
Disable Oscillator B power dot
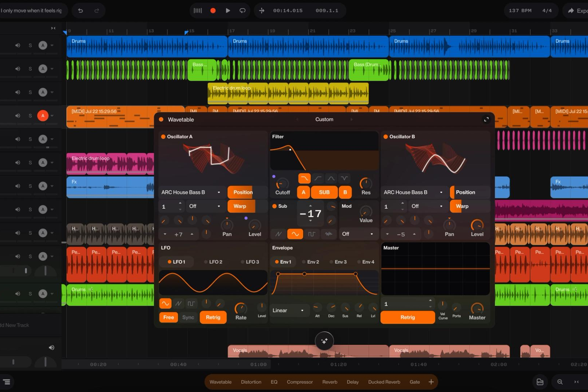tap(385, 137)
